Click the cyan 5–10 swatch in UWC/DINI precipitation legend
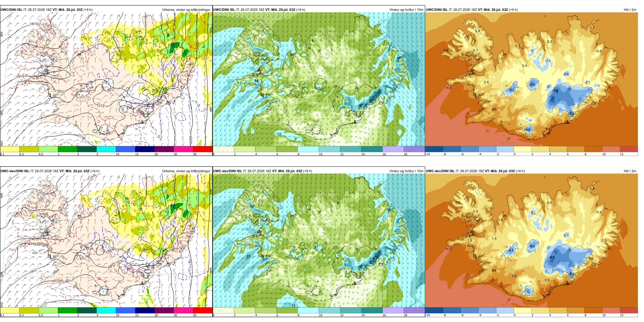This screenshot has height=322, width=644. (106, 149)
